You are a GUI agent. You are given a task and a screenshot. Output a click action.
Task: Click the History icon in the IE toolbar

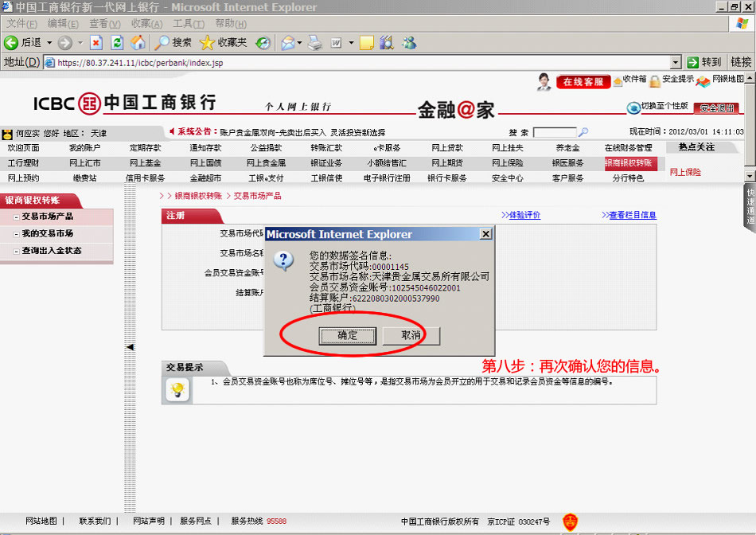click(263, 43)
